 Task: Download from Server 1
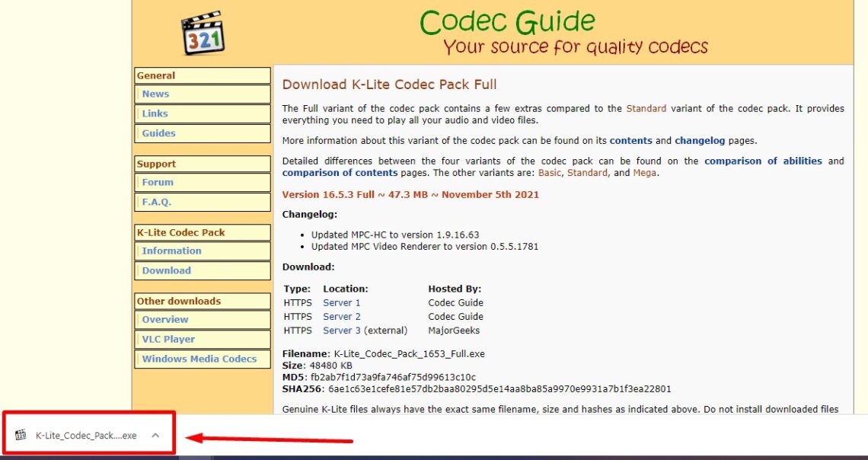341,302
